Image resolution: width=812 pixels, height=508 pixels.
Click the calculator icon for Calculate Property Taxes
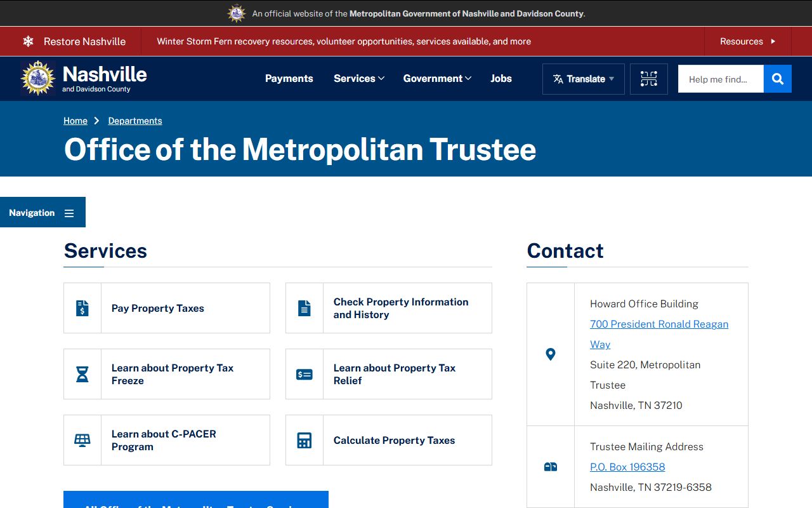(304, 440)
